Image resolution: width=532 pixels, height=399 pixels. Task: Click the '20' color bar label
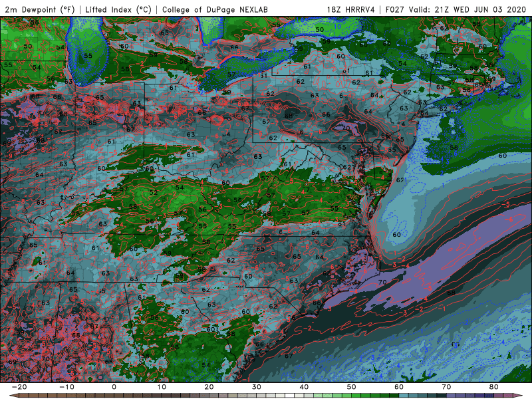(209, 387)
